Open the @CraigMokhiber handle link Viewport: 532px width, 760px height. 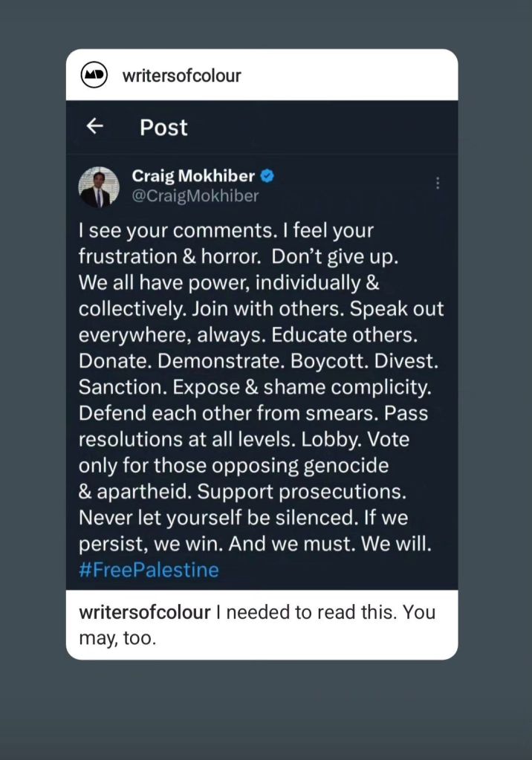pos(195,196)
